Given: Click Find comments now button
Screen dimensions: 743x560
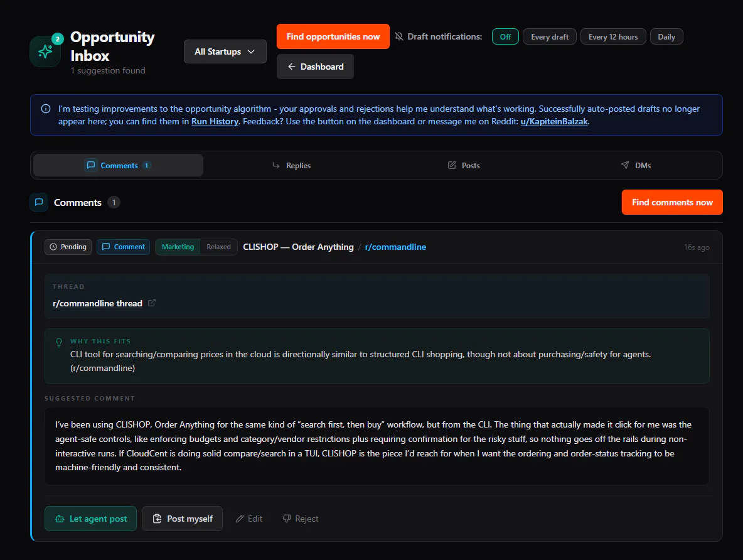Looking at the screenshot, I should pos(672,202).
